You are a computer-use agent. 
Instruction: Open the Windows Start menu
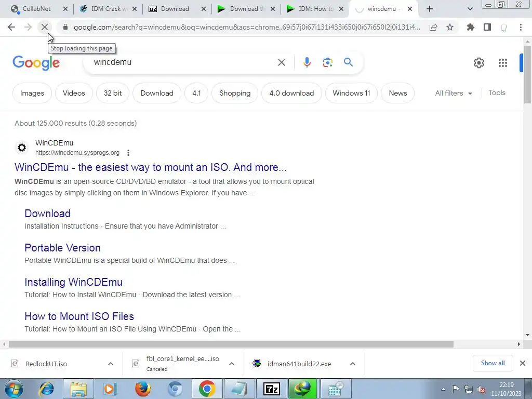tap(14, 389)
